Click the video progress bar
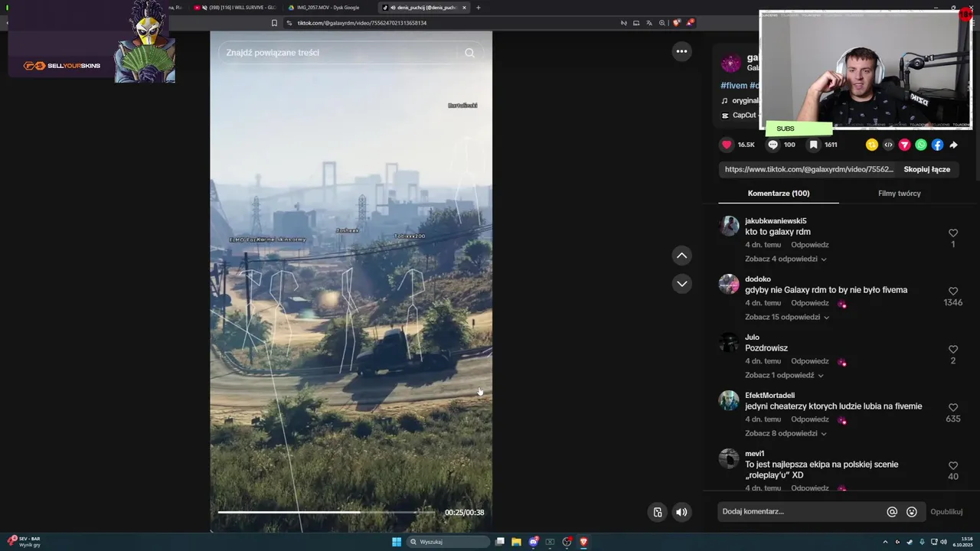Image resolution: width=980 pixels, height=551 pixels. point(326,512)
